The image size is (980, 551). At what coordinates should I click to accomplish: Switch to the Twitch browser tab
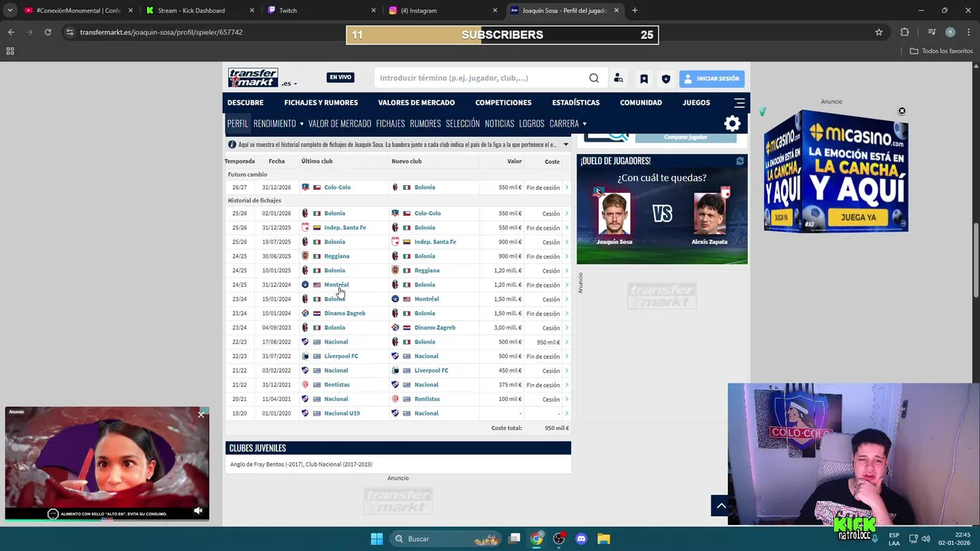tap(322, 11)
